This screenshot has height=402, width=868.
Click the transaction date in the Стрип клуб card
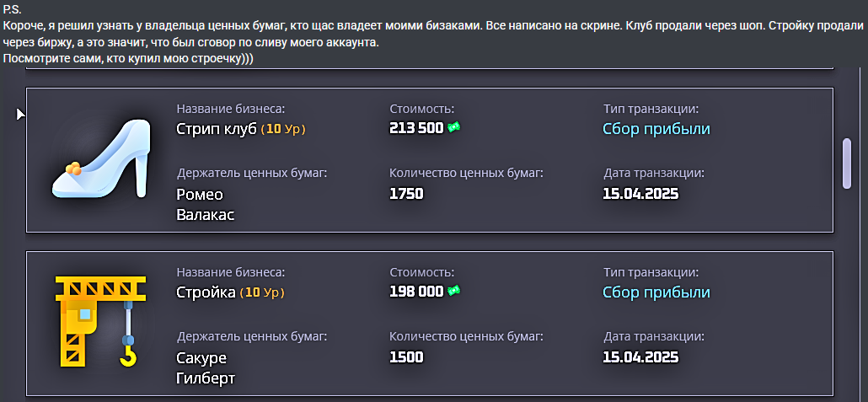click(640, 194)
